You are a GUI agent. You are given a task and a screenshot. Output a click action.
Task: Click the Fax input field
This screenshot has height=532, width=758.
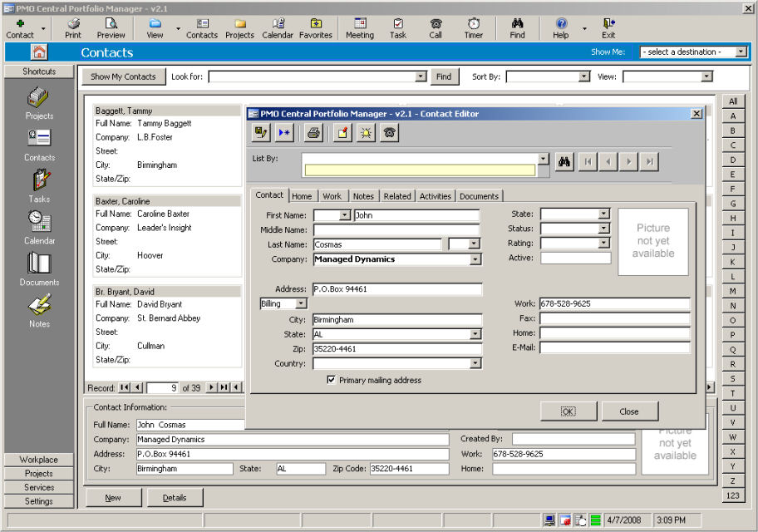[x=615, y=318]
